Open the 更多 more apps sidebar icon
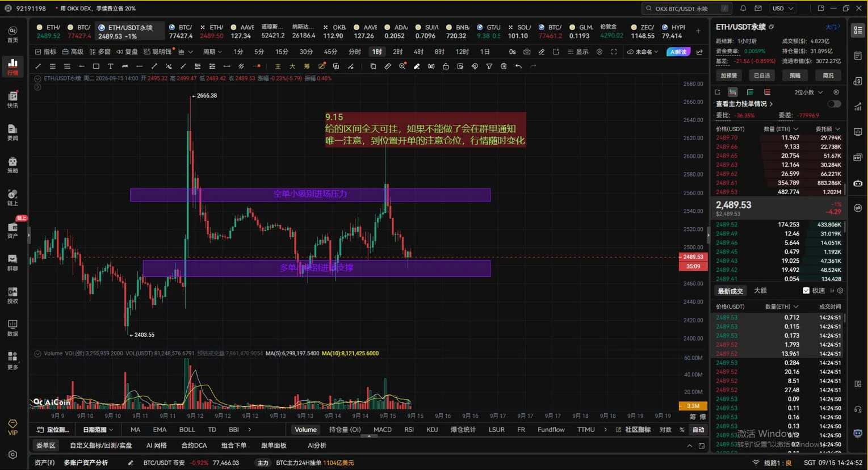868x470 pixels. 12,361
